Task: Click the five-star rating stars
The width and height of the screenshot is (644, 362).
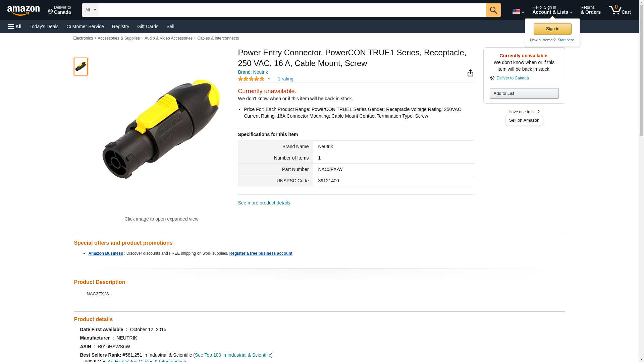Action: [251, 79]
